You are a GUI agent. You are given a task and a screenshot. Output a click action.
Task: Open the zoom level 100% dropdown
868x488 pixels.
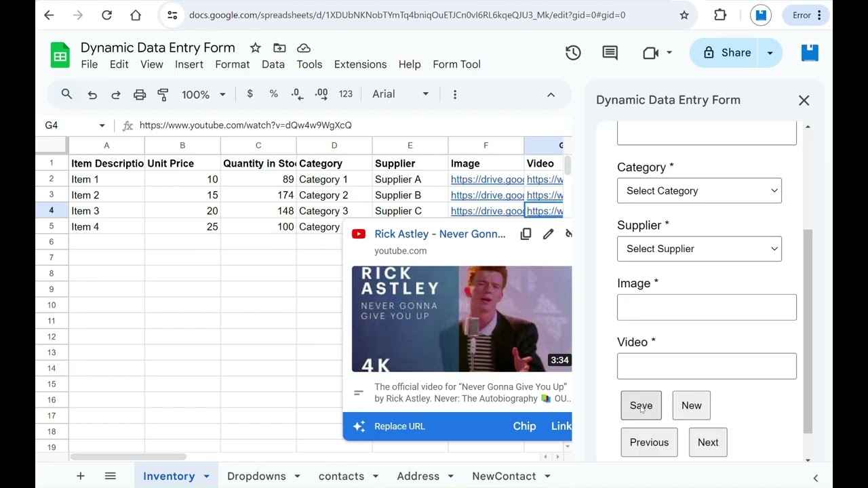(203, 95)
